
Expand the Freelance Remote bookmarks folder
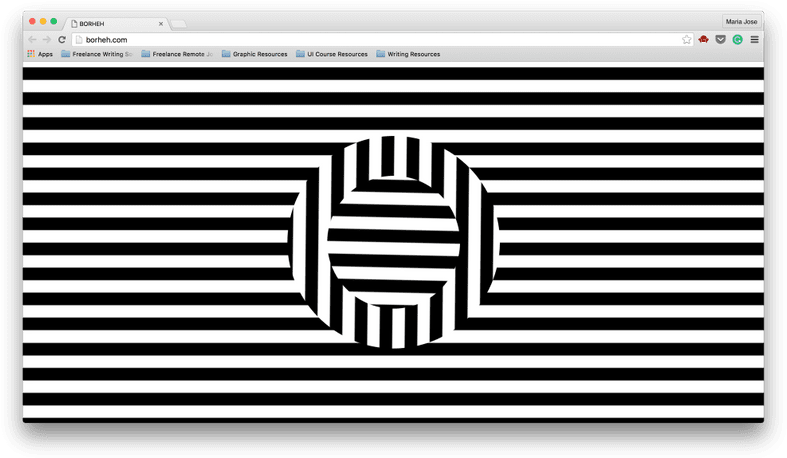coord(177,54)
